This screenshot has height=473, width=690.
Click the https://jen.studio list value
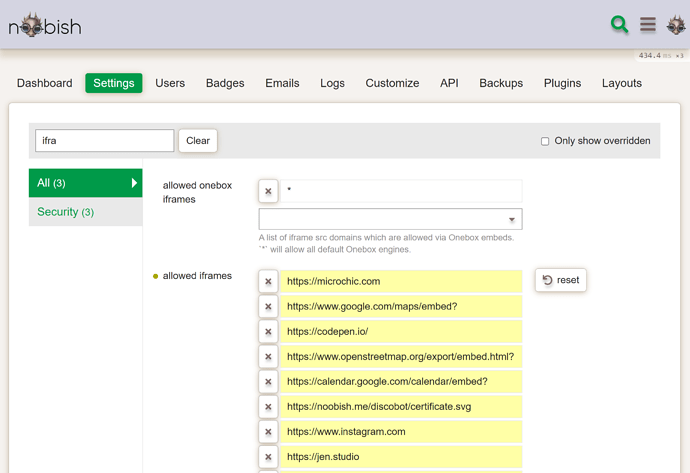coord(401,457)
